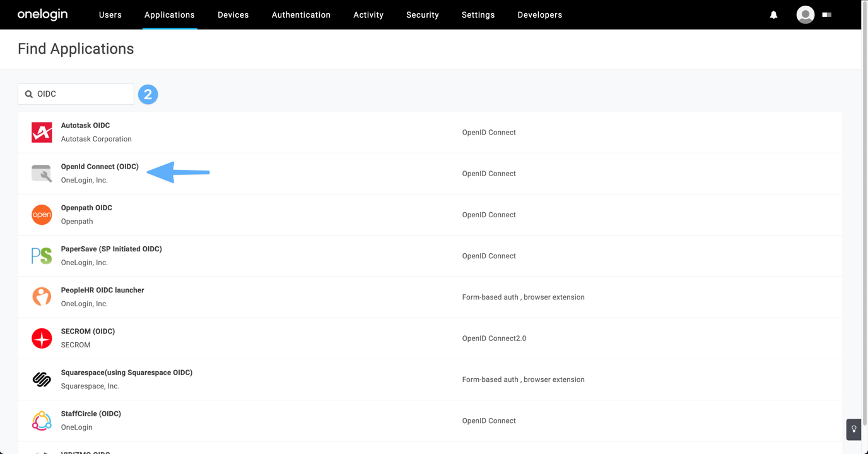Open the user profile avatar
This screenshot has height=454, width=868.
tap(806, 15)
